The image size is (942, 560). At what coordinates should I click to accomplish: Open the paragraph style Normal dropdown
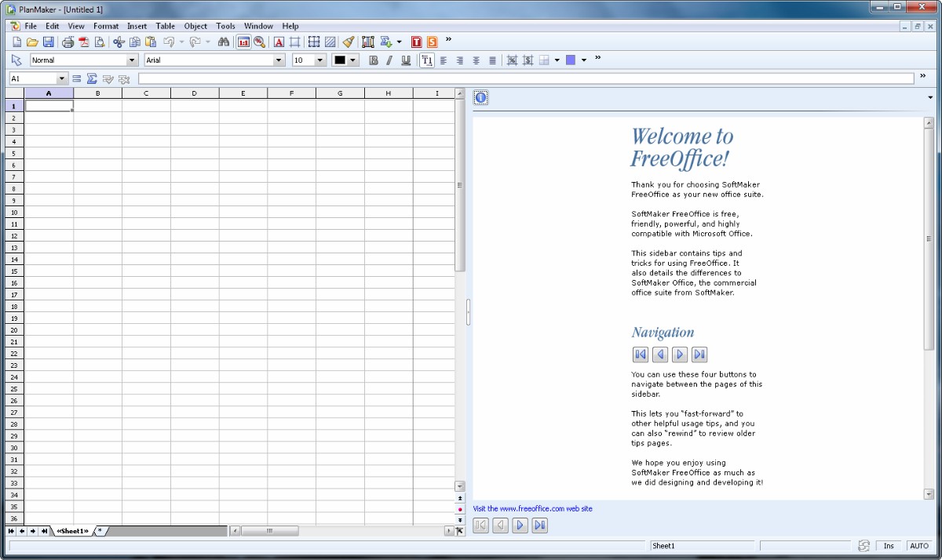131,60
